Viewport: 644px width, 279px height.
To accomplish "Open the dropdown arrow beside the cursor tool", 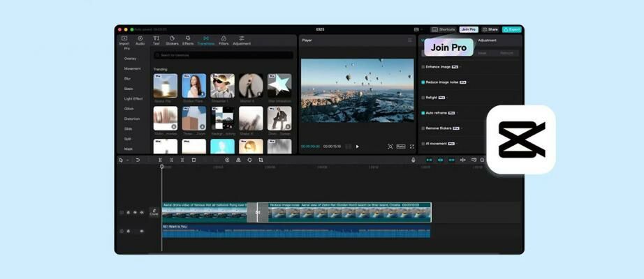I will (x=127, y=160).
